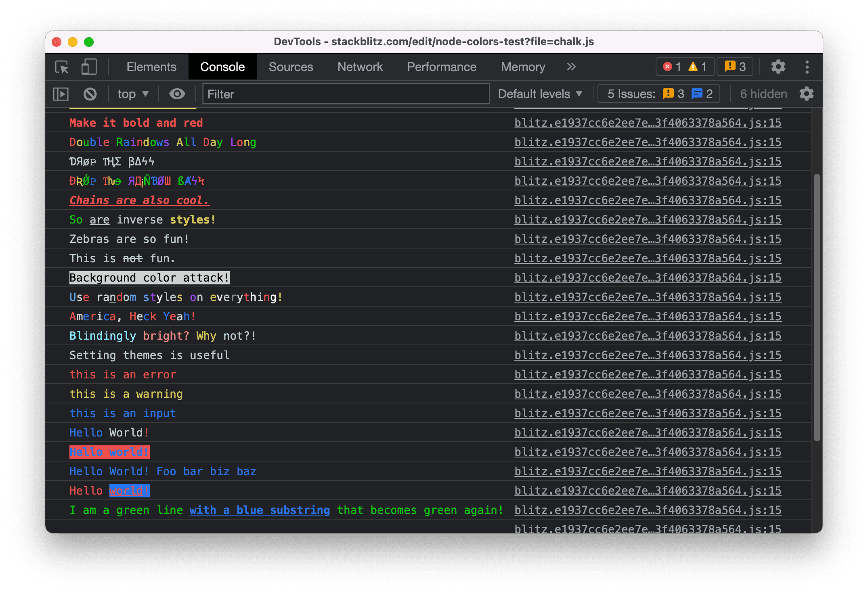Open the Default levels dropdown
This screenshot has height=593, width=868.
(x=540, y=93)
